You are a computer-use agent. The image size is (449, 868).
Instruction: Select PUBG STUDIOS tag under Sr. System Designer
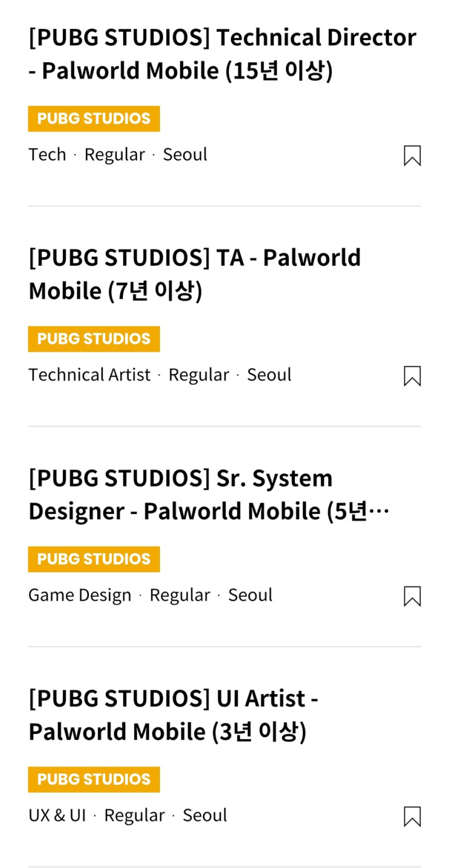tap(94, 559)
